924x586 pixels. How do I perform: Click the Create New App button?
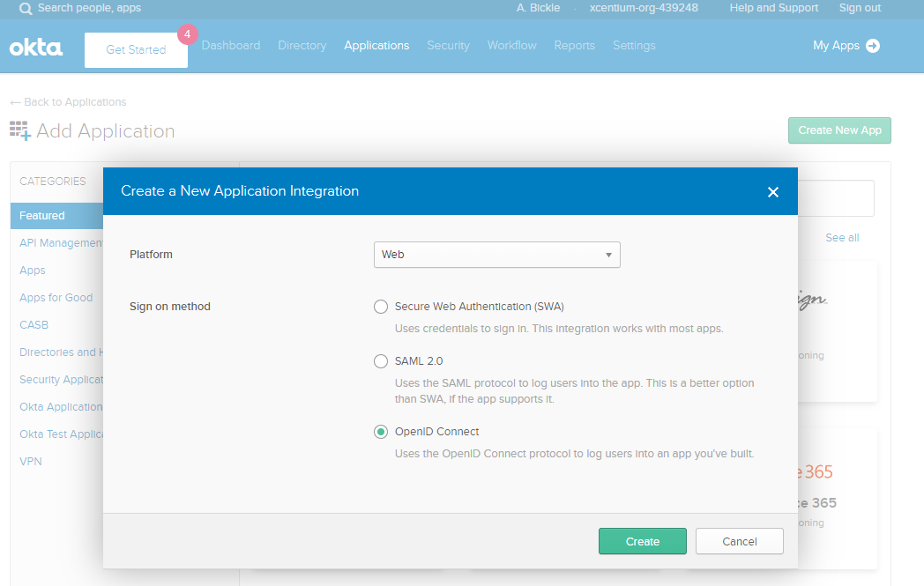click(839, 130)
